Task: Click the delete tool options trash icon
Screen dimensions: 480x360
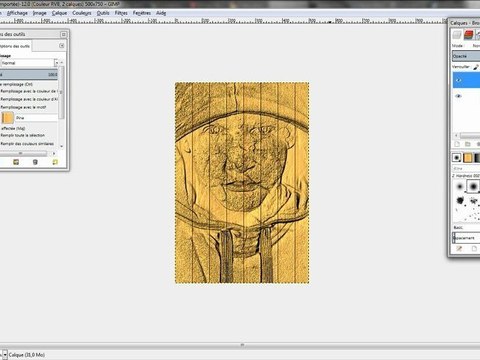Action: 35,162
